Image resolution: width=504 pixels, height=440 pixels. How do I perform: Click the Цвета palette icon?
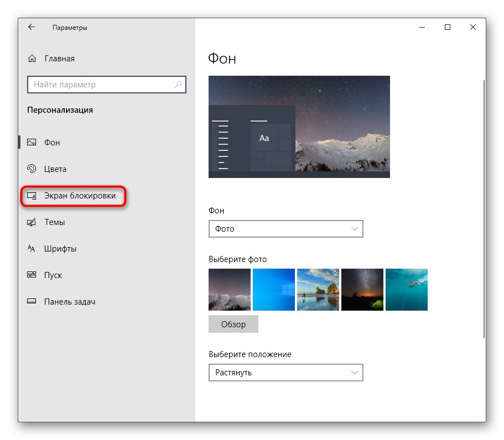(x=32, y=169)
